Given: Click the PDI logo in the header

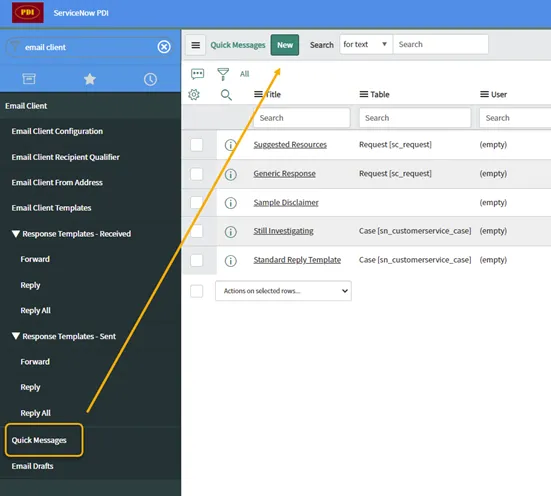Looking at the screenshot, I should click(28, 13).
